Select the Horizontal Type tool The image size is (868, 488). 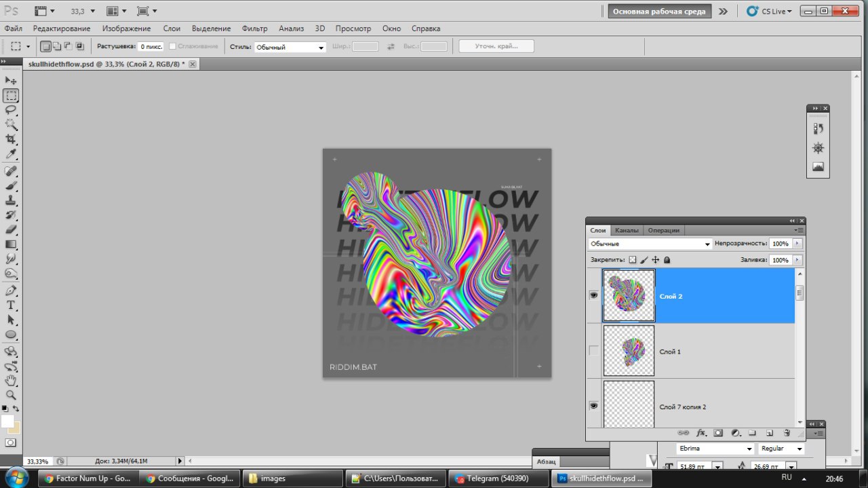11,305
